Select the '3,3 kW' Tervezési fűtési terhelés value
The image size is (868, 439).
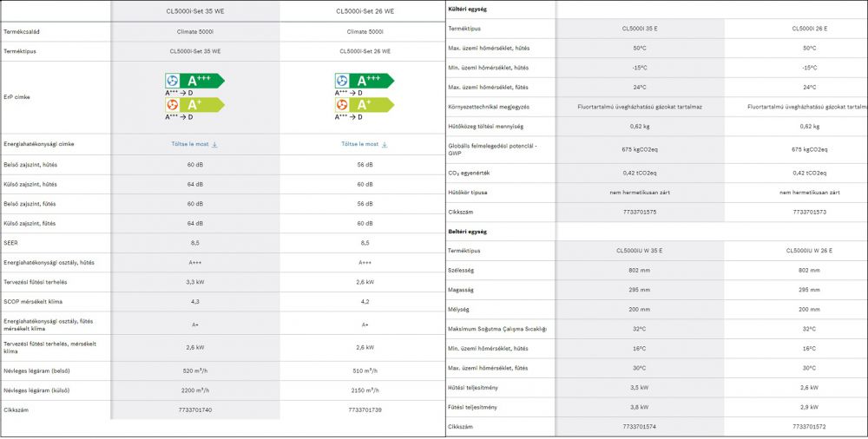[194, 282]
